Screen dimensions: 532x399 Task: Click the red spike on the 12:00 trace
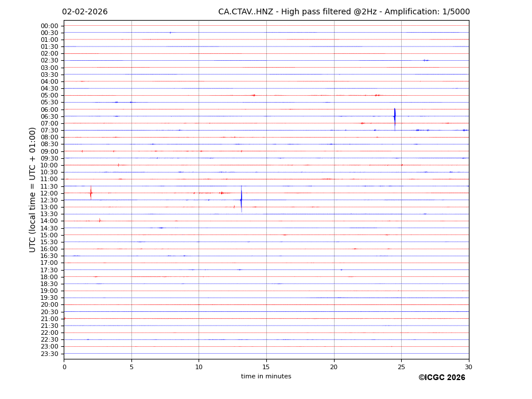[x=91, y=193]
